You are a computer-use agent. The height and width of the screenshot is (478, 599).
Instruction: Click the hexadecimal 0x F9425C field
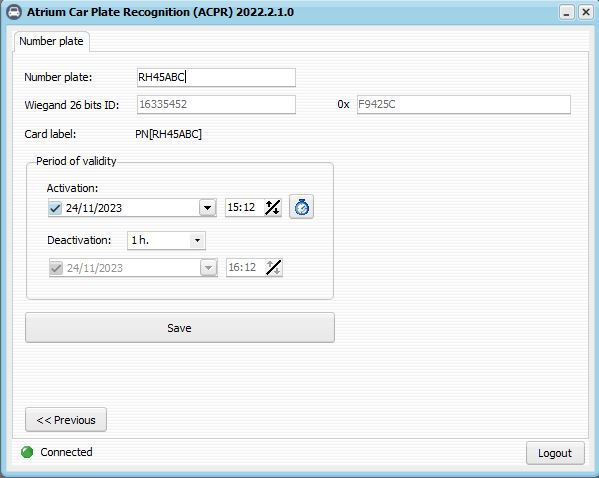tap(464, 105)
